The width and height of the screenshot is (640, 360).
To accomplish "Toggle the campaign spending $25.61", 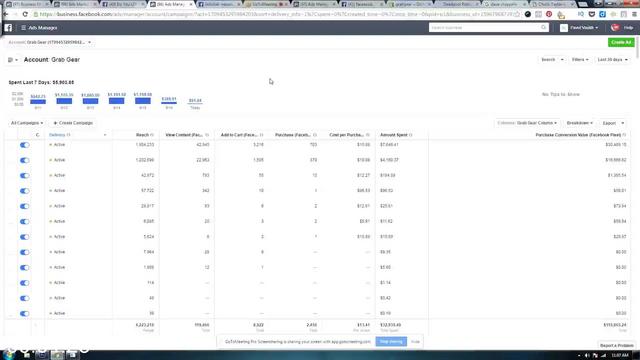I will coord(24,206).
